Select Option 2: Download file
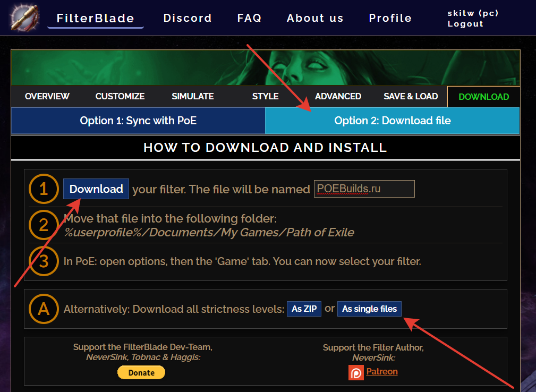This screenshot has height=392, width=536. pos(393,121)
